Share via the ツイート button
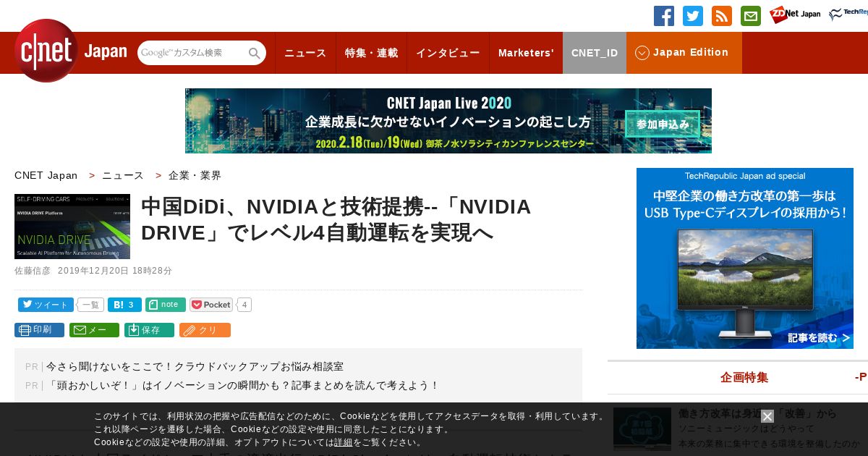The width and height of the screenshot is (868, 456). click(x=46, y=305)
